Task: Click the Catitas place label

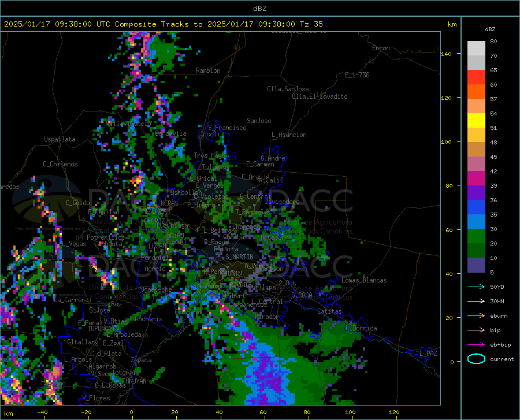Action: [x=329, y=311]
